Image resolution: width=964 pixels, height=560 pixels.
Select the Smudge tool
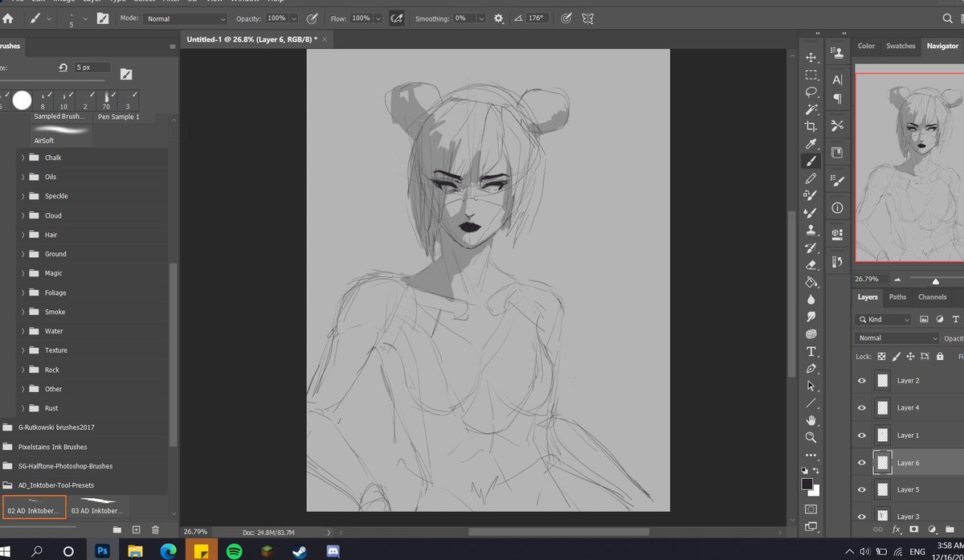(811, 317)
